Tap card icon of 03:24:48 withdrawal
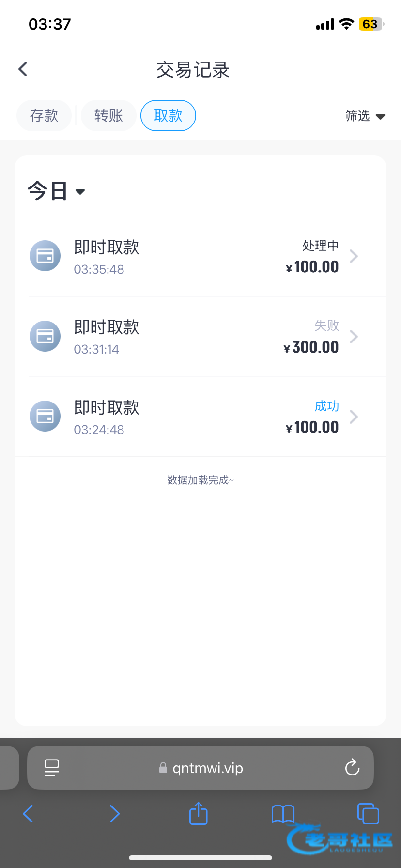 point(45,416)
